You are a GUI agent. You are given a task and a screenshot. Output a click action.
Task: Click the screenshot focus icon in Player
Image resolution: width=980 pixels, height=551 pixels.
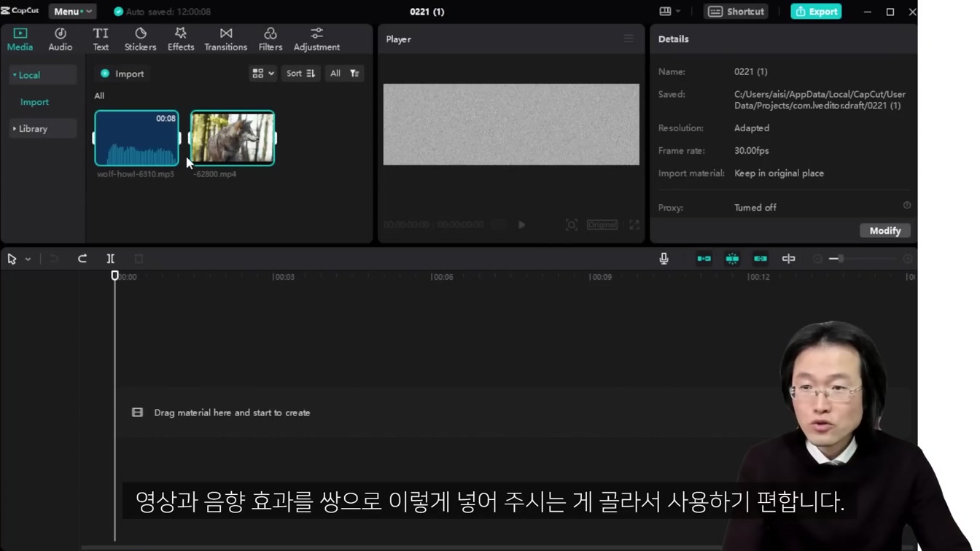(x=572, y=225)
